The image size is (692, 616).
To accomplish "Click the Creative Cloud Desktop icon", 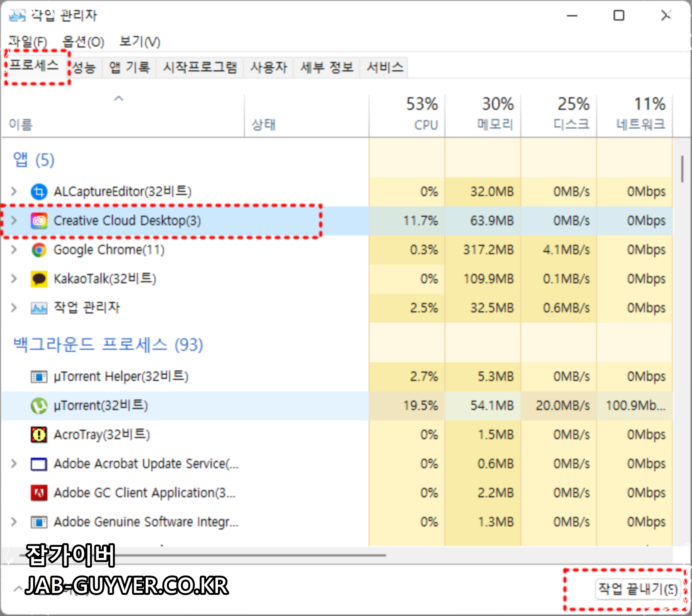I will click(39, 221).
